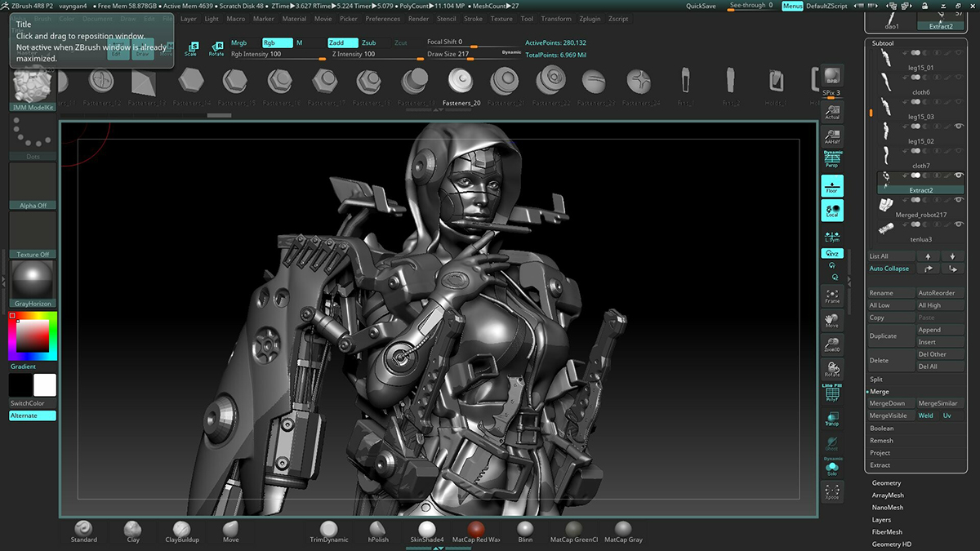Click the Frame view icon
980x551 pixels.
[832, 295]
